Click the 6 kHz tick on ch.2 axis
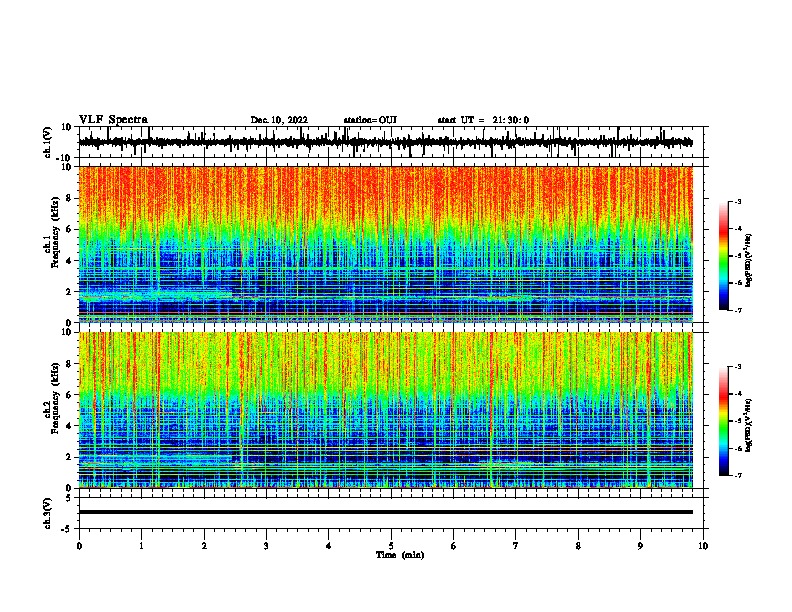Image resolution: width=792 pixels, height=612 pixels. point(70,394)
